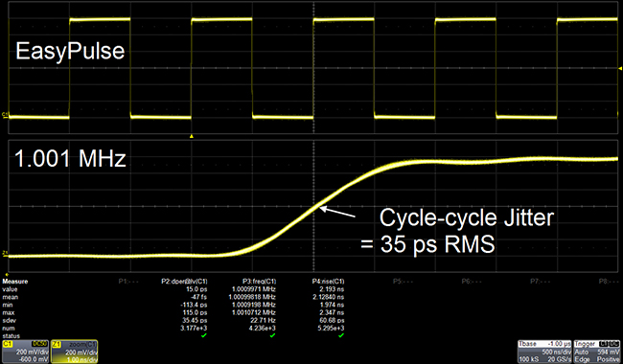
Task: Click the Z1 zoom trace level indicator
Action: coord(5,253)
